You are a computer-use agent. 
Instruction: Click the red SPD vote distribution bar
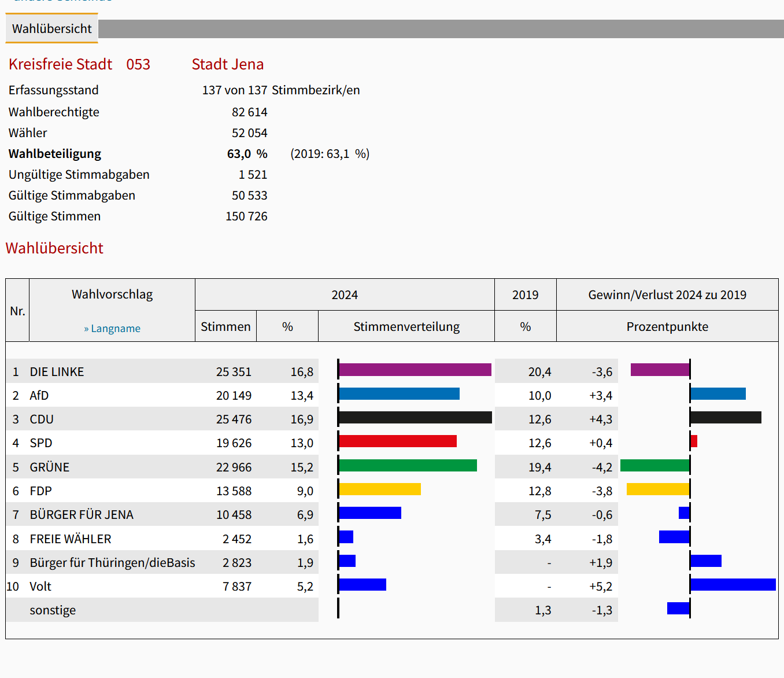pyautogui.click(x=398, y=441)
